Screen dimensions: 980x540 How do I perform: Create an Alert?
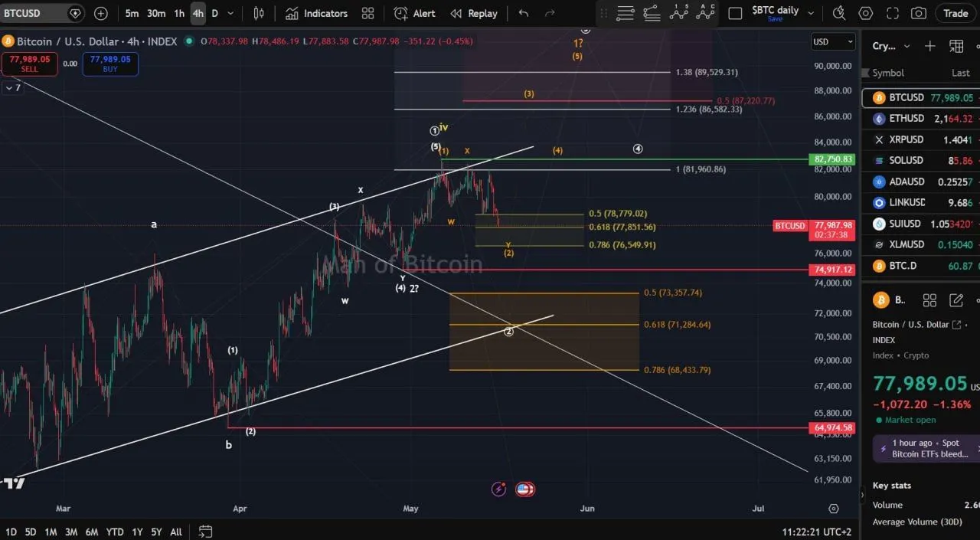[x=415, y=13]
